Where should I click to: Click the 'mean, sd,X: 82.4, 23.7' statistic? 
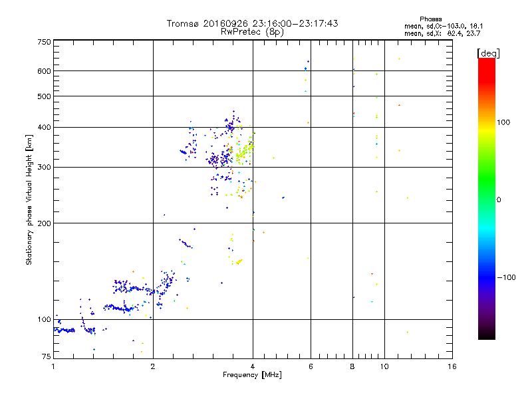click(442, 33)
